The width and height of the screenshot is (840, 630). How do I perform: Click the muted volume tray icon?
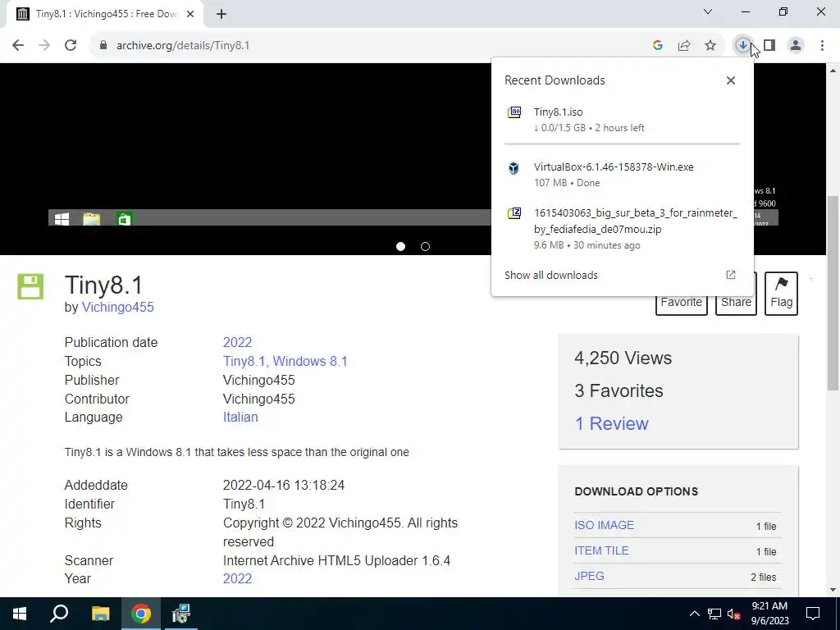click(x=734, y=614)
